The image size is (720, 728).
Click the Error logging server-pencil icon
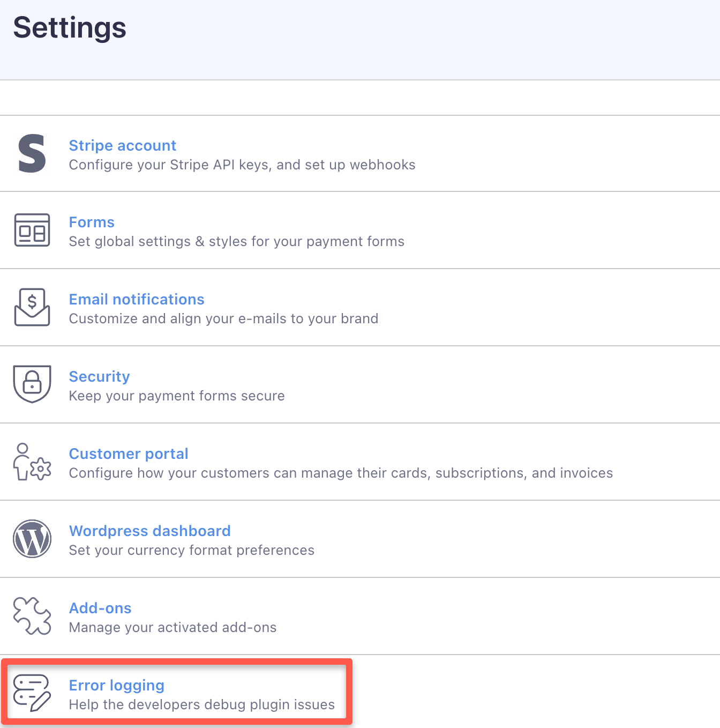[x=32, y=693]
